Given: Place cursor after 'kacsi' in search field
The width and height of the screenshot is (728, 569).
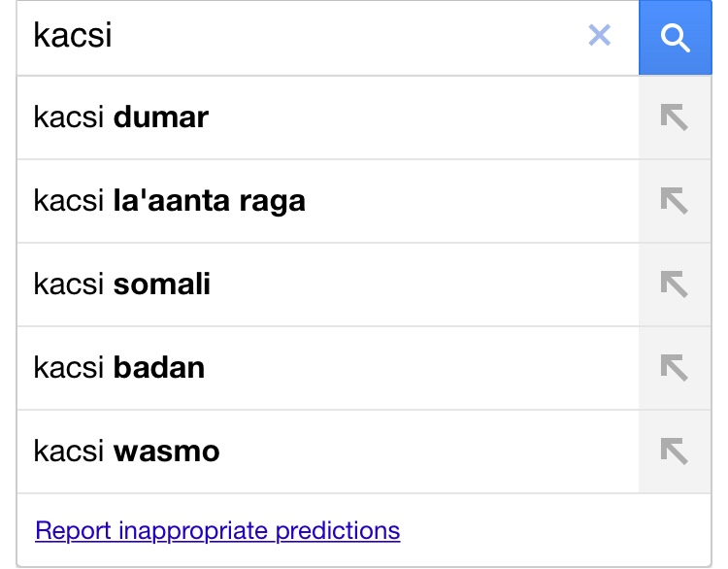Looking at the screenshot, I should pos(114,35).
